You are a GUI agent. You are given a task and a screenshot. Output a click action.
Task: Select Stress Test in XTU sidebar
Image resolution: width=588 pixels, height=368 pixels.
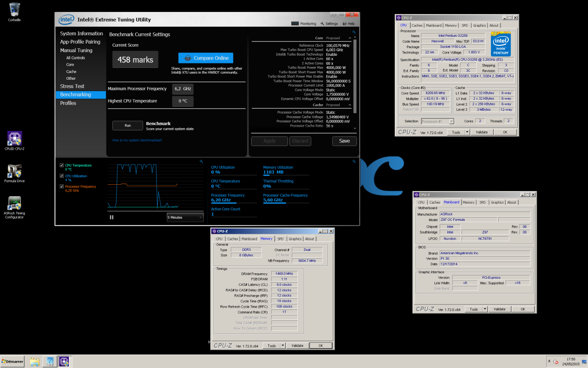(x=72, y=86)
